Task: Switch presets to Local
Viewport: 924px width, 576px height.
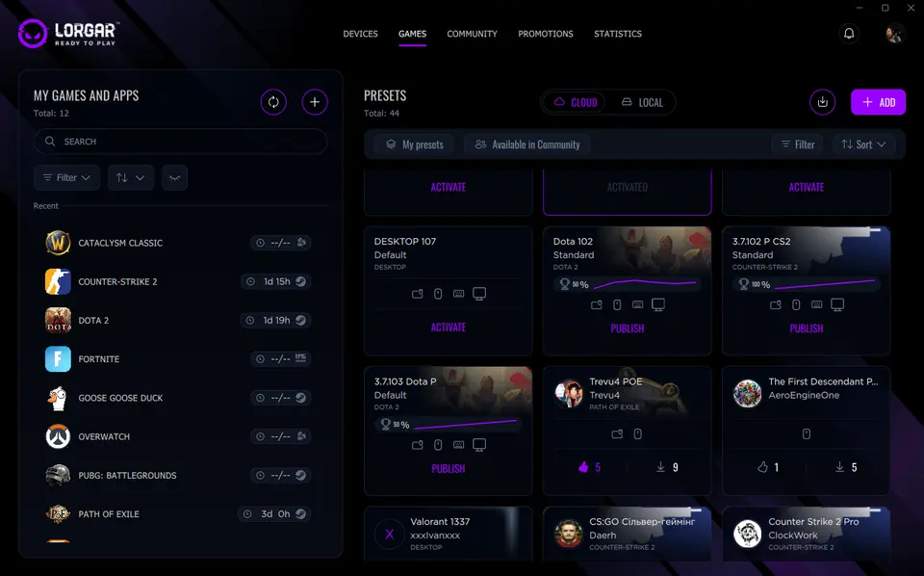Action: pos(642,103)
